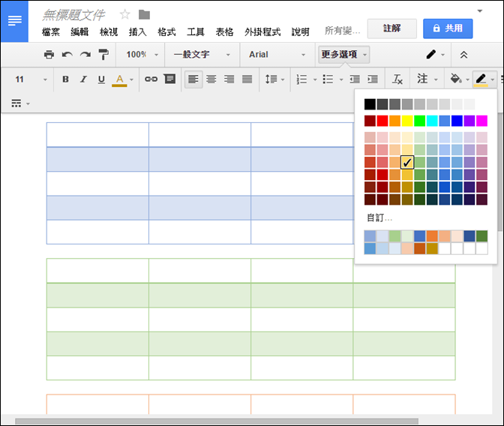Open the 外掛程式 menu

[262, 31]
